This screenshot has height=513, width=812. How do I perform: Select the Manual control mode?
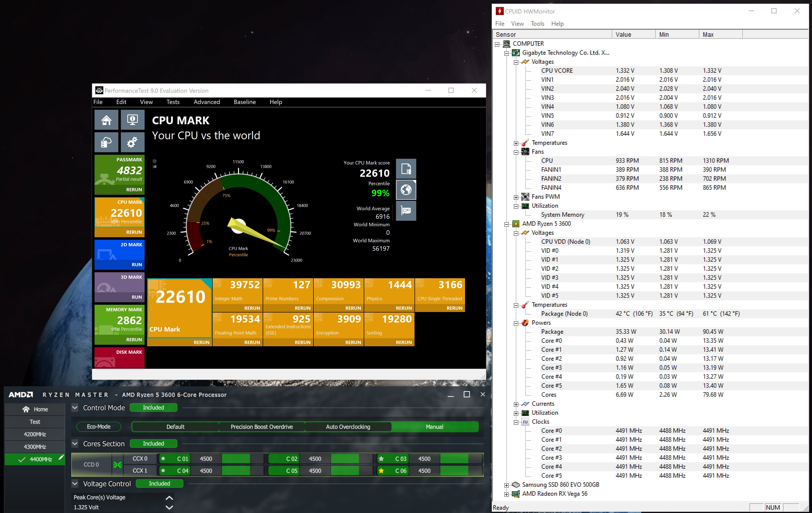pyautogui.click(x=434, y=427)
